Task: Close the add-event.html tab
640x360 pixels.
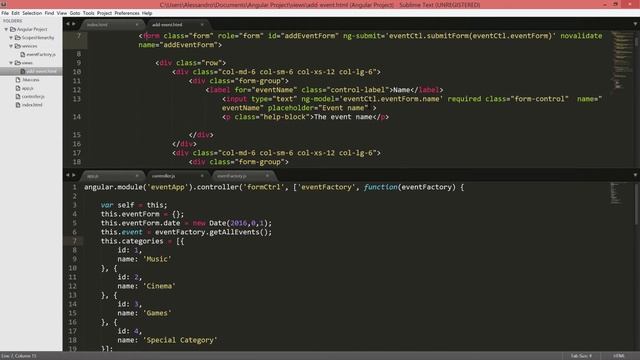Action: [x=202, y=24]
